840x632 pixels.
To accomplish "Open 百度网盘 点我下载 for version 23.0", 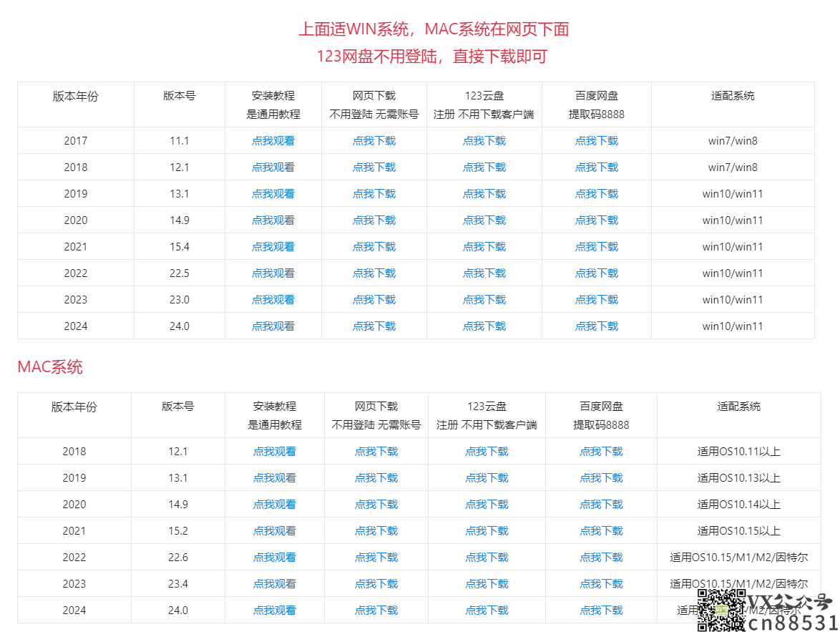I will (597, 300).
